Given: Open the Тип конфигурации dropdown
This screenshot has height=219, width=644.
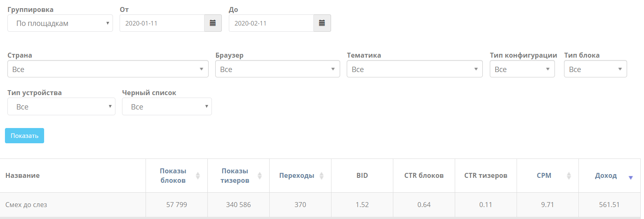Looking at the screenshot, I should [x=522, y=69].
